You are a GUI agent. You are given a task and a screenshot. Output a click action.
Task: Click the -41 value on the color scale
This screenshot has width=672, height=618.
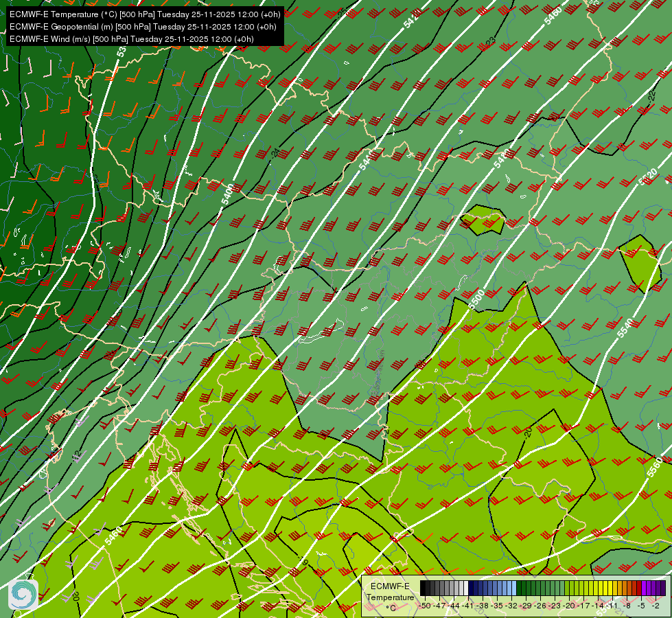[467, 606]
